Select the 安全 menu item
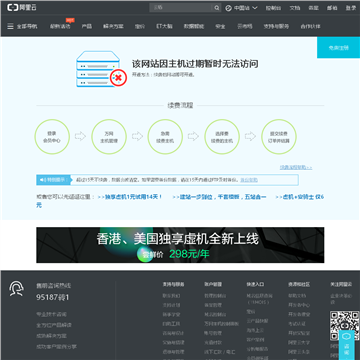Viewport: 360px width, 360px height. [x=220, y=26]
